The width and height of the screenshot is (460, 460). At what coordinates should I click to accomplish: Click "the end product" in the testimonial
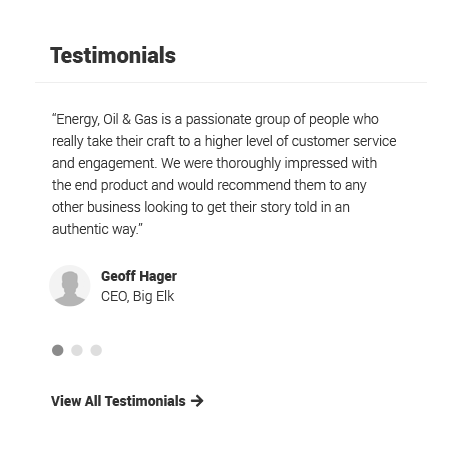click(100, 185)
